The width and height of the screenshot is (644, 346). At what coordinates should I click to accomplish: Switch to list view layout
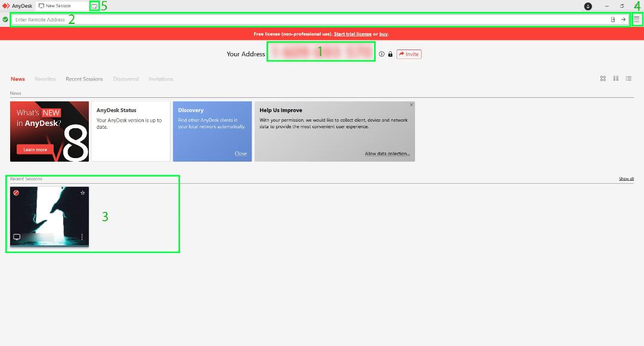click(x=628, y=79)
